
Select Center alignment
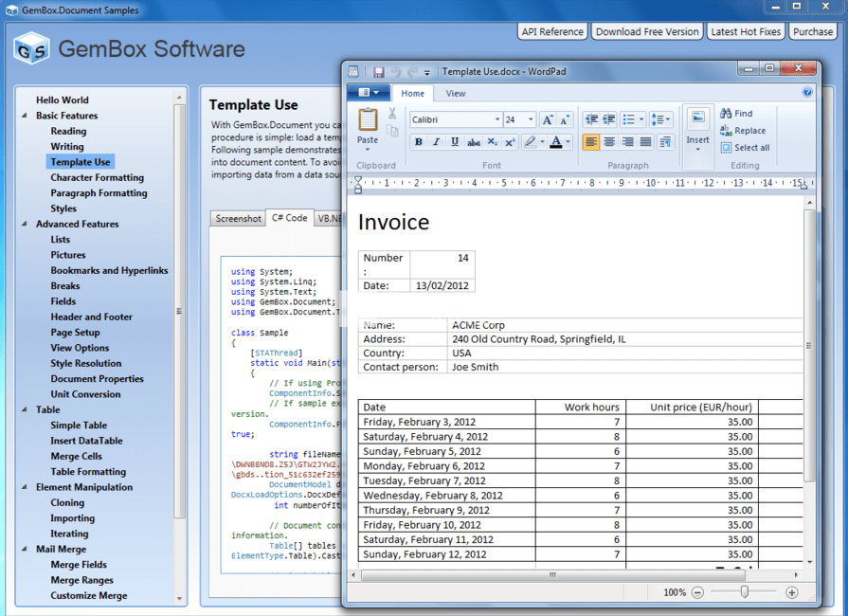pos(609,142)
